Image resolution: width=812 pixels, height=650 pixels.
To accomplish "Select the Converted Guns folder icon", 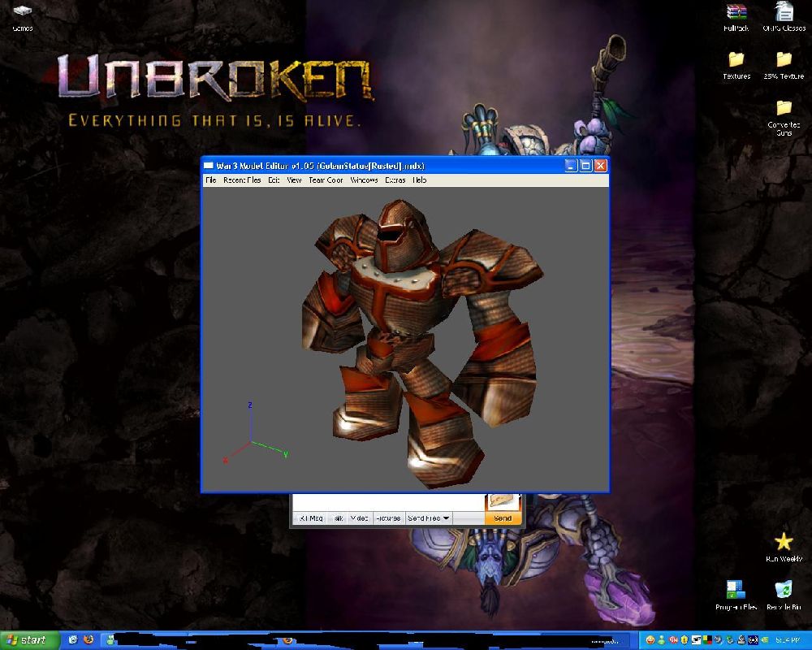I will coord(784,118).
